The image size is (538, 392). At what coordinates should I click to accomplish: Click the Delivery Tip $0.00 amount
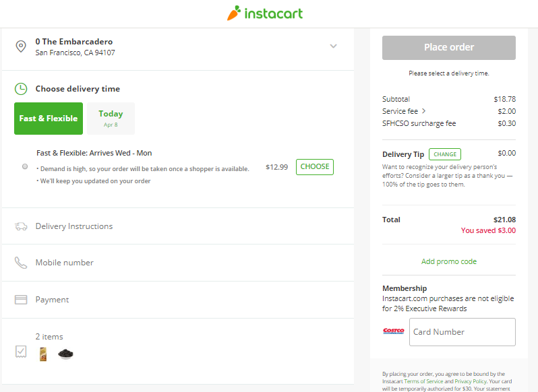pos(507,153)
